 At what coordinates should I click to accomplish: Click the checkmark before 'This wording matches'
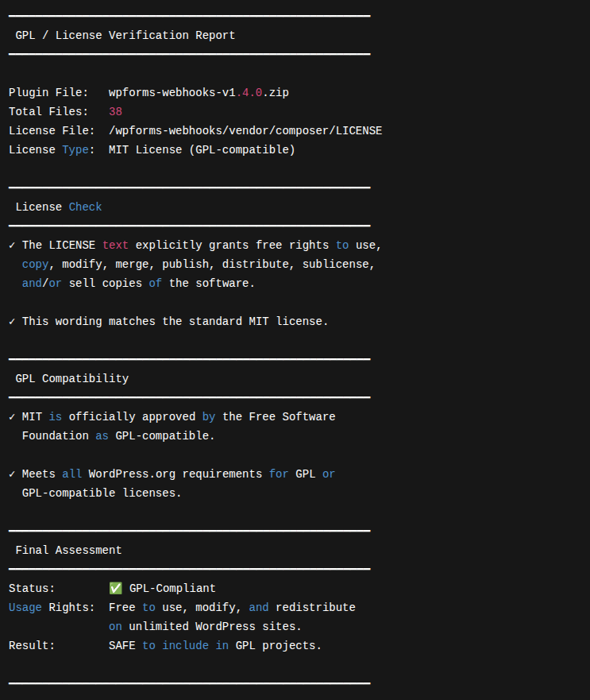[12, 322]
